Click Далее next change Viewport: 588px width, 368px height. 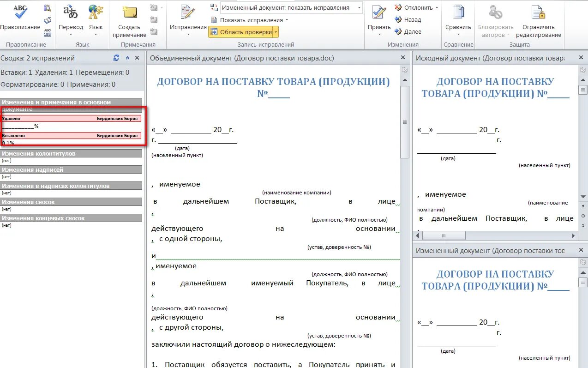click(x=408, y=32)
